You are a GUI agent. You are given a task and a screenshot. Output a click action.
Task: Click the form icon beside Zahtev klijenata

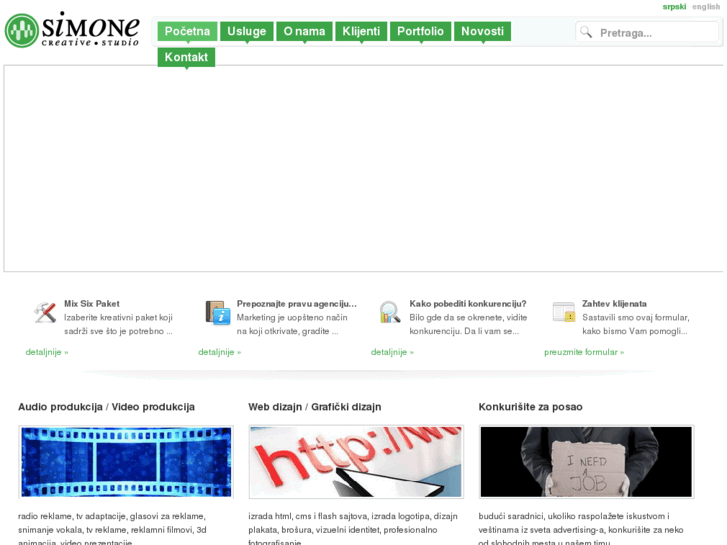pyautogui.click(x=563, y=313)
